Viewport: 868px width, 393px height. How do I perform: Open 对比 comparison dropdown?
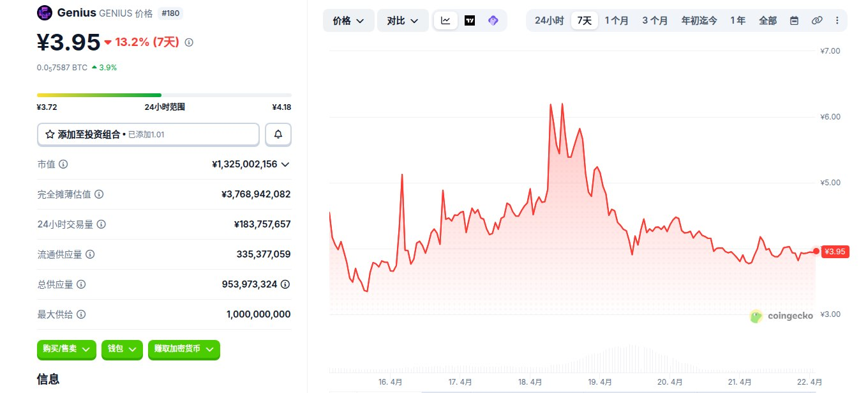[403, 20]
